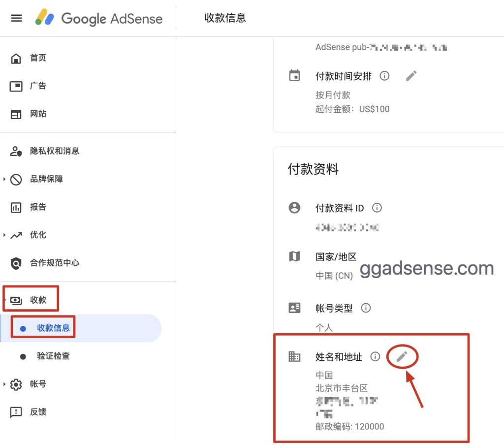Click the 中国 (CN) country value
The width and height of the screenshot is (504, 445).
334,276
